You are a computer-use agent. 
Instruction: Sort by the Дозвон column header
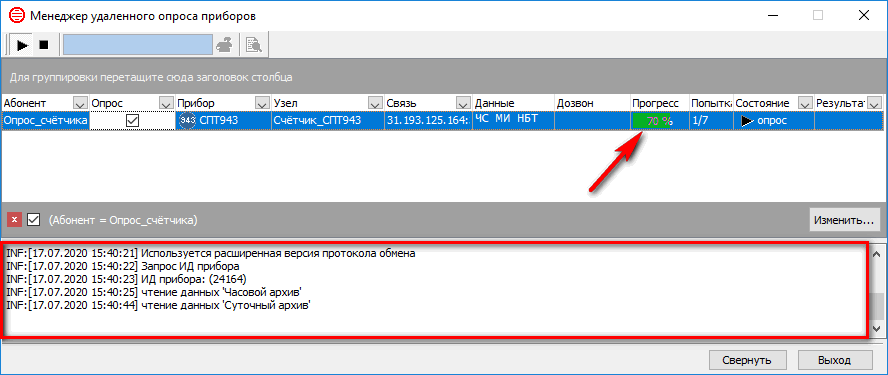[x=592, y=103]
